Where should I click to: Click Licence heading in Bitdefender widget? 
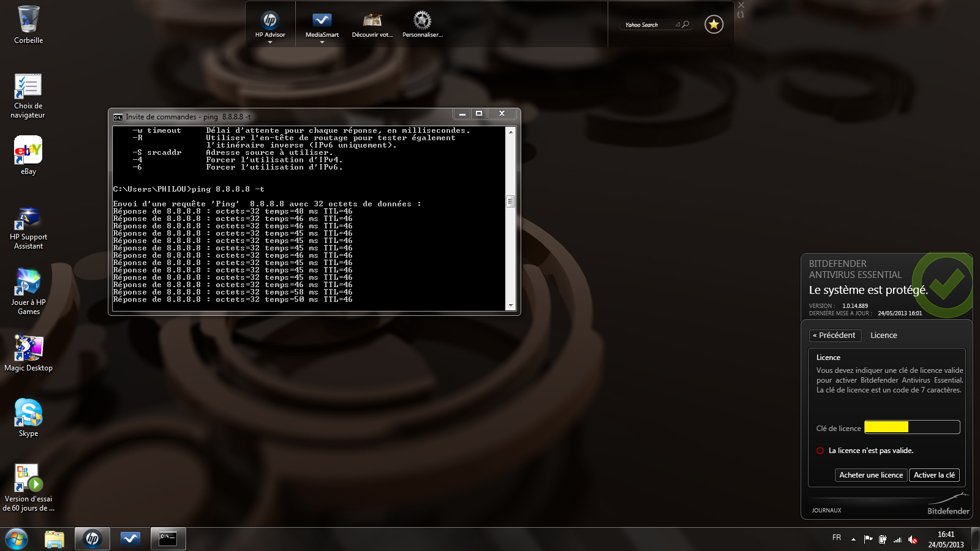click(883, 335)
